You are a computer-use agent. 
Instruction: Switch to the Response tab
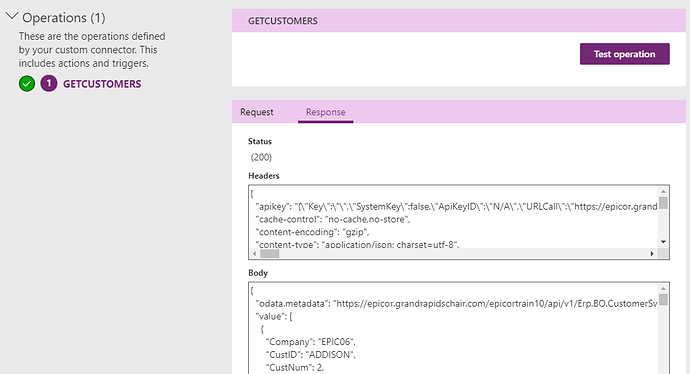[326, 112]
